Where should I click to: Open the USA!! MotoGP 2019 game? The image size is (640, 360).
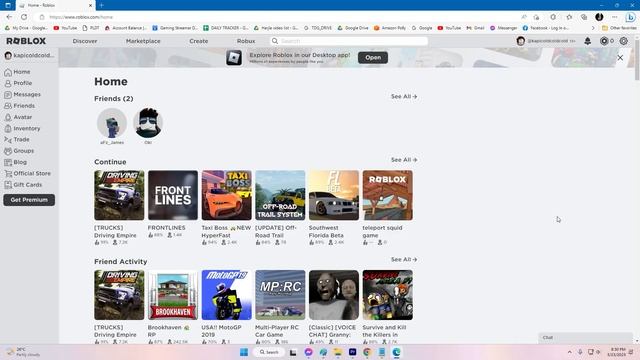[227, 295]
